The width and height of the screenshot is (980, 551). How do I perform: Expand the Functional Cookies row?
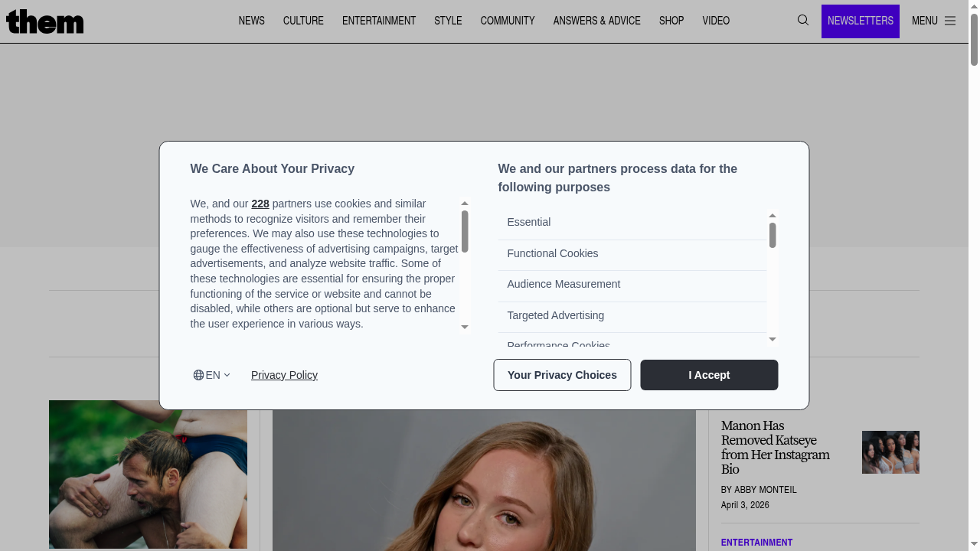(x=632, y=253)
